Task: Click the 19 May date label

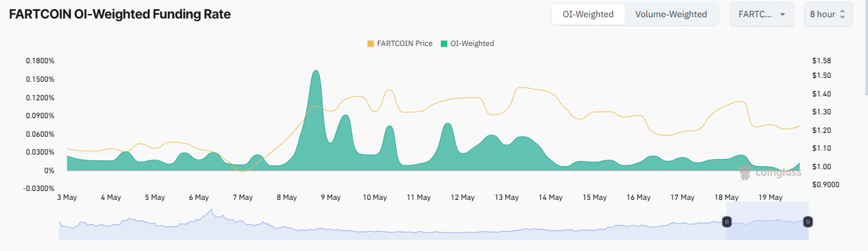Action: (770, 197)
